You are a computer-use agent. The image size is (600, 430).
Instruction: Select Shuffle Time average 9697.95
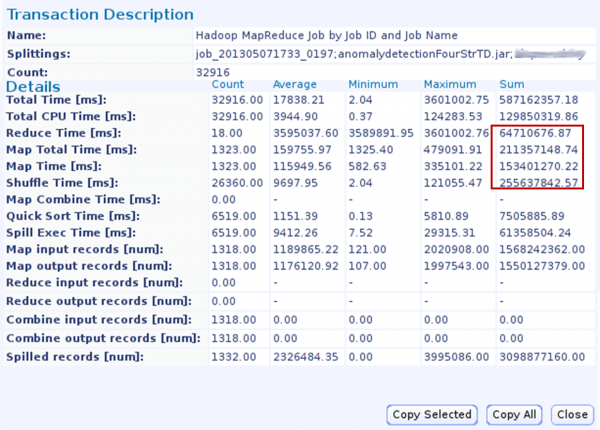295,183
